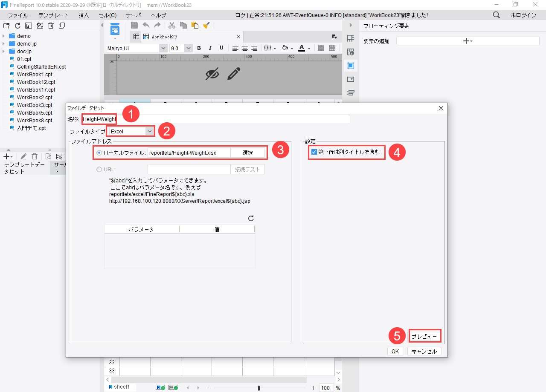
Task: Click the 名称 Height-Weight input field
Action: click(x=216, y=119)
